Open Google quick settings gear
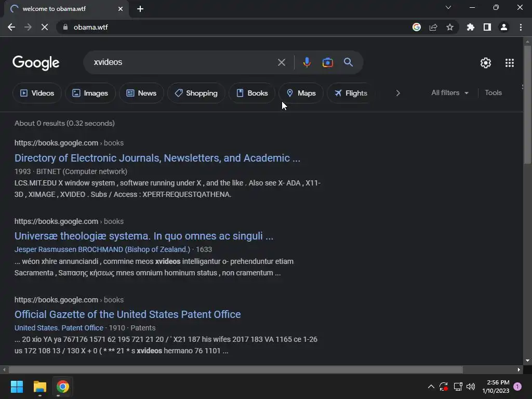The height and width of the screenshot is (399, 532). click(486, 63)
